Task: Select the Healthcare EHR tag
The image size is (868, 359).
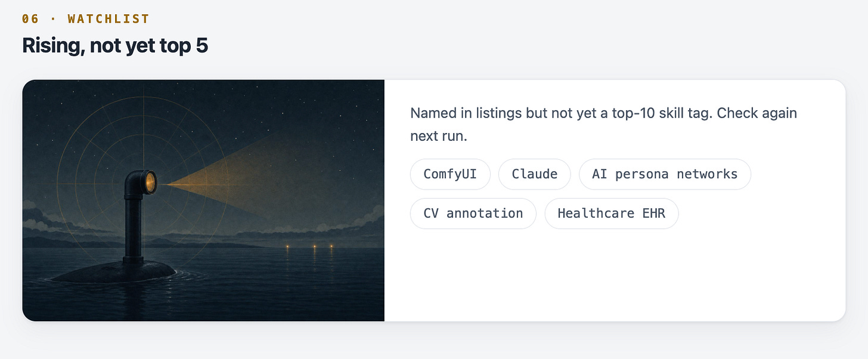Action: 612,213
